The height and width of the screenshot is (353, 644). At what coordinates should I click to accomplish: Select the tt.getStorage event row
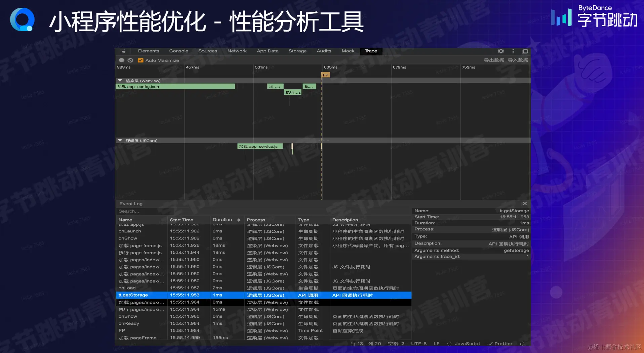point(264,295)
